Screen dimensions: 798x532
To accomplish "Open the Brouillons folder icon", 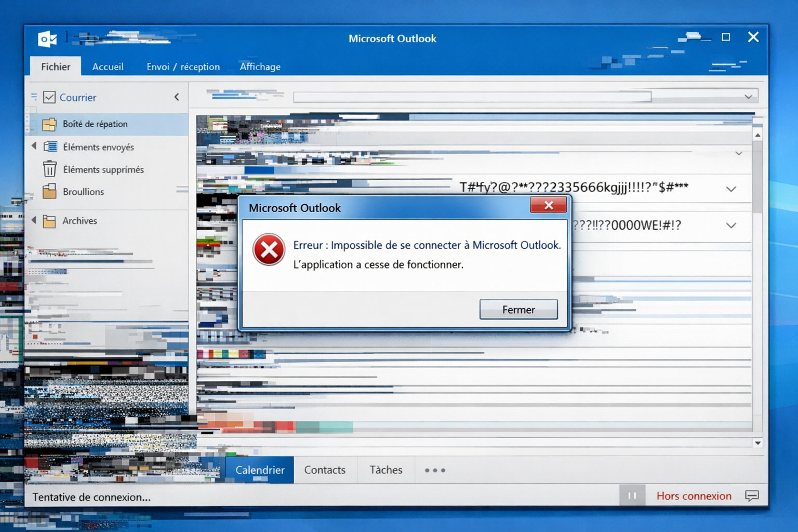I will pyautogui.click(x=49, y=192).
